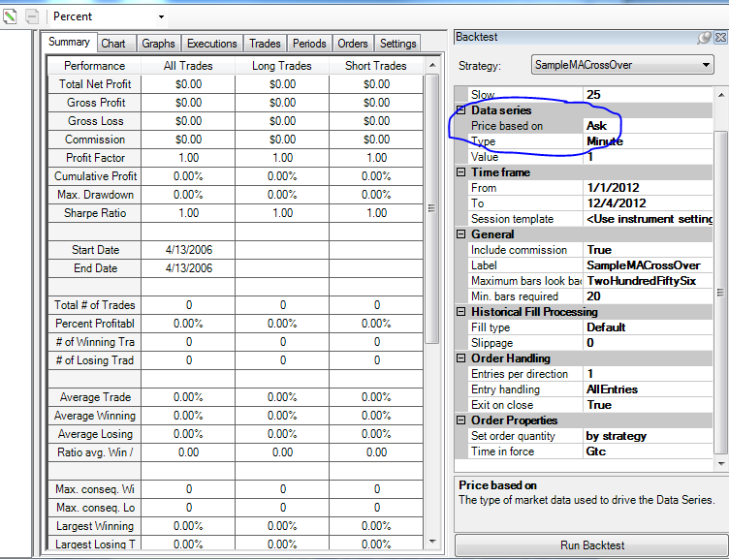Image resolution: width=729 pixels, height=560 pixels.
Task: Open the Graphs tab
Action: click(159, 44)
